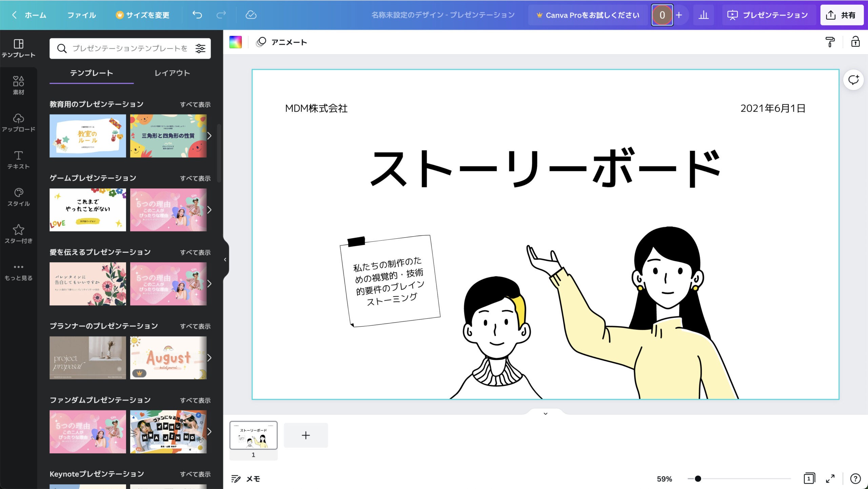This screenshot has width=868, height=489.
Task: Open the help question mark
Action: 855,478
